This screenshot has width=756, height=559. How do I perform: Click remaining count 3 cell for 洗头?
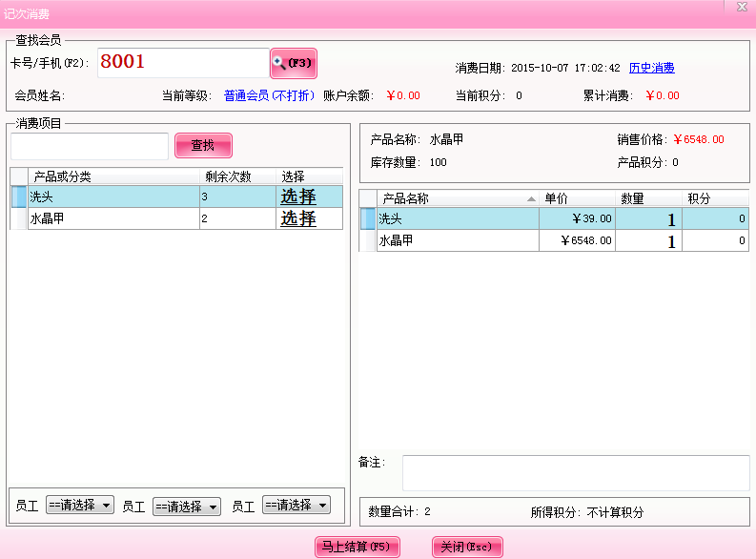(x=237, y=197)
